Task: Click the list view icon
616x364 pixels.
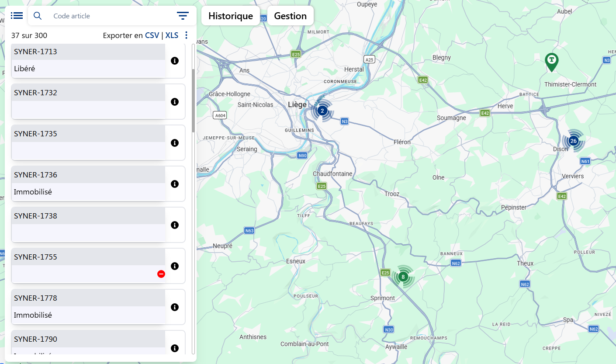Action: tap(17, 16)
